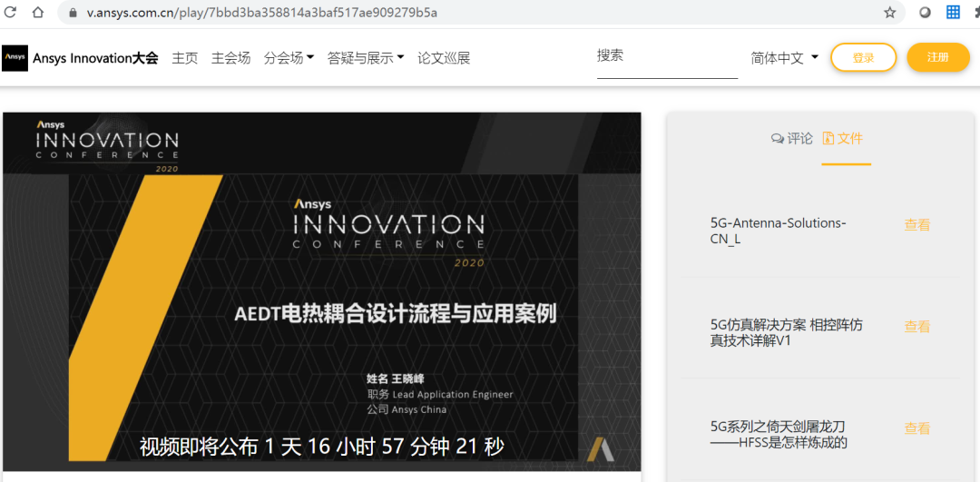
Task: Click the black Ansys logo in header
Action: (15, 58)
